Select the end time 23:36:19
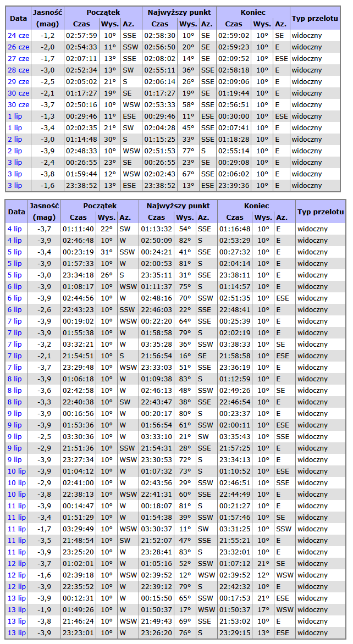 tap(234, 367)
